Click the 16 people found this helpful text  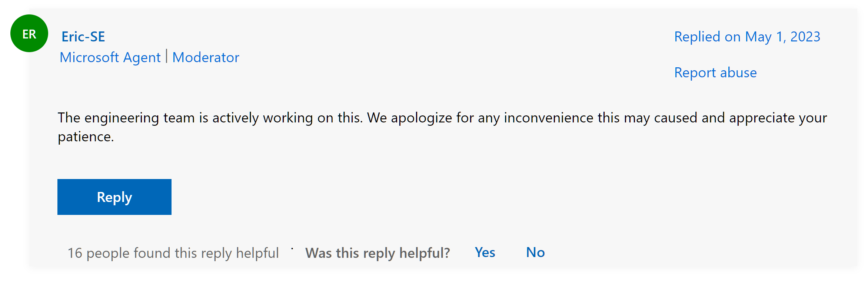[173, 253]
